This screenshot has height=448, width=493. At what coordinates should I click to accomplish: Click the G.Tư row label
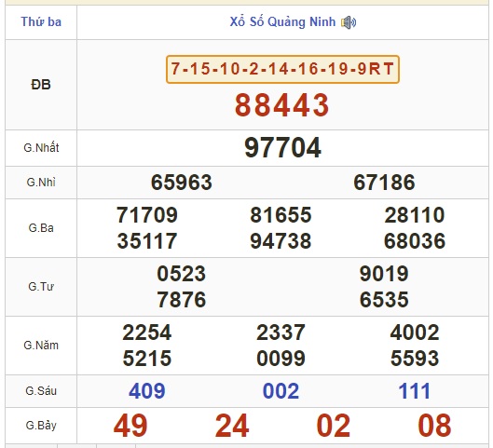point(41,287)
